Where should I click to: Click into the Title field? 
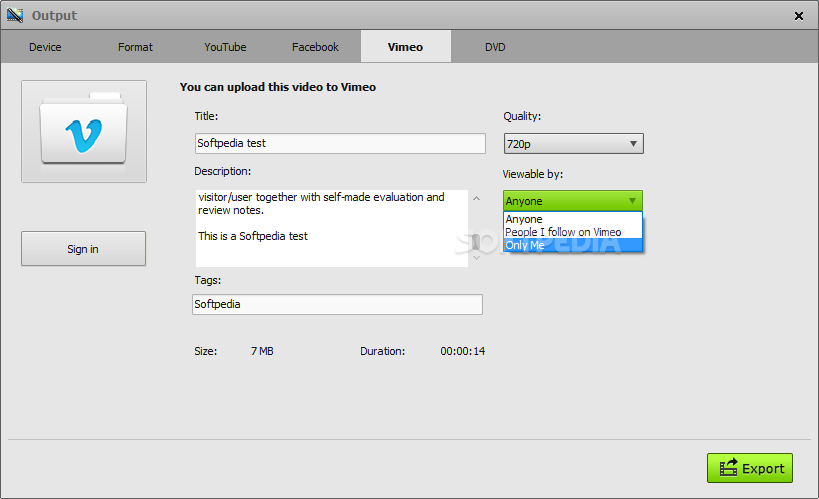coord(340,143)
